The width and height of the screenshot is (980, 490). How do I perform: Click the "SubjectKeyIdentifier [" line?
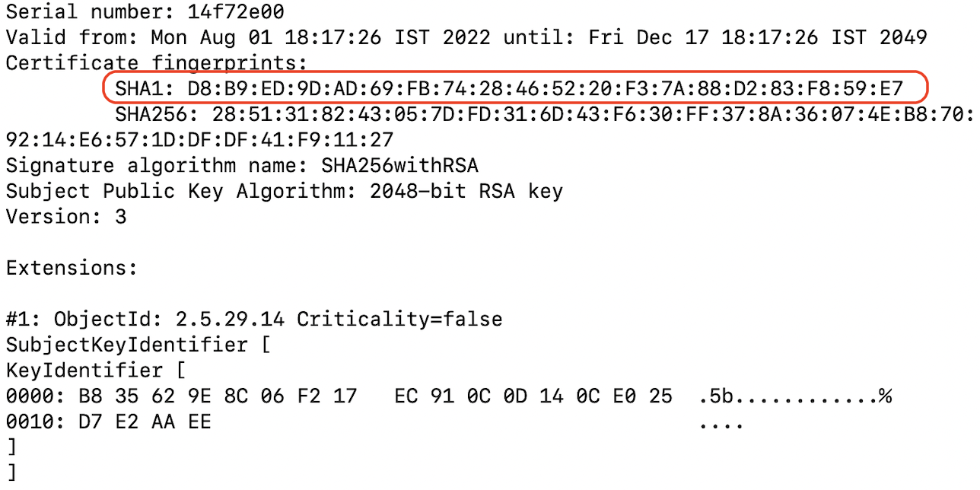138,345
